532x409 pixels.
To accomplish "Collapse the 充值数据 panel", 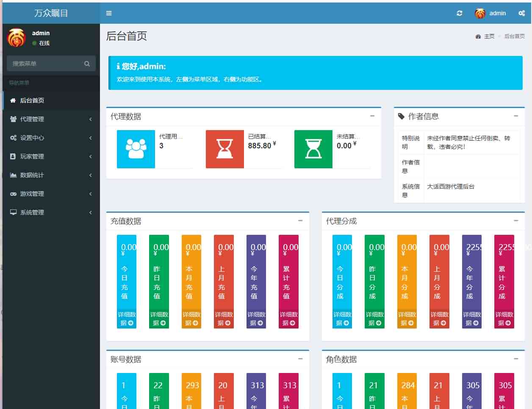I will pos(301,220).
